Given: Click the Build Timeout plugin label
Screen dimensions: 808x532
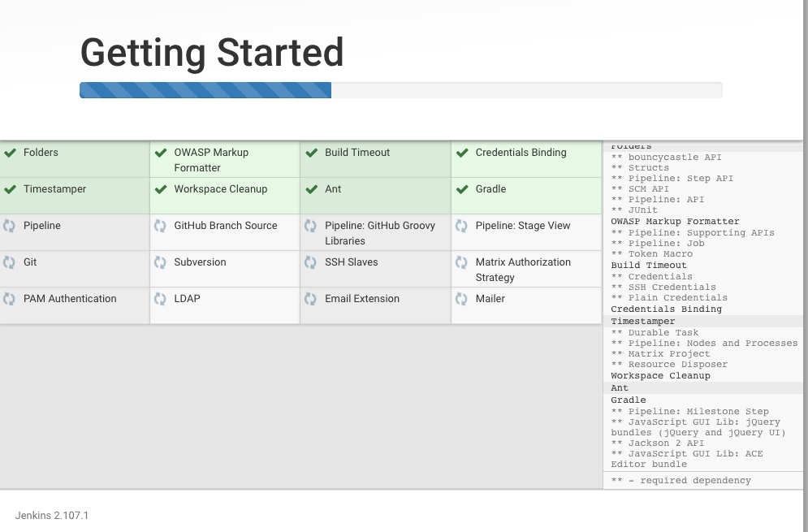Looking at the screenshot, I should point(357,153).
